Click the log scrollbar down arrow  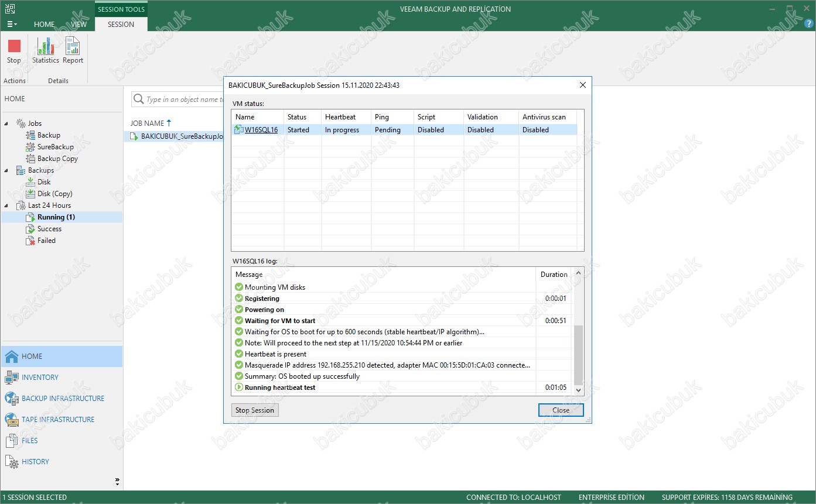578,390
